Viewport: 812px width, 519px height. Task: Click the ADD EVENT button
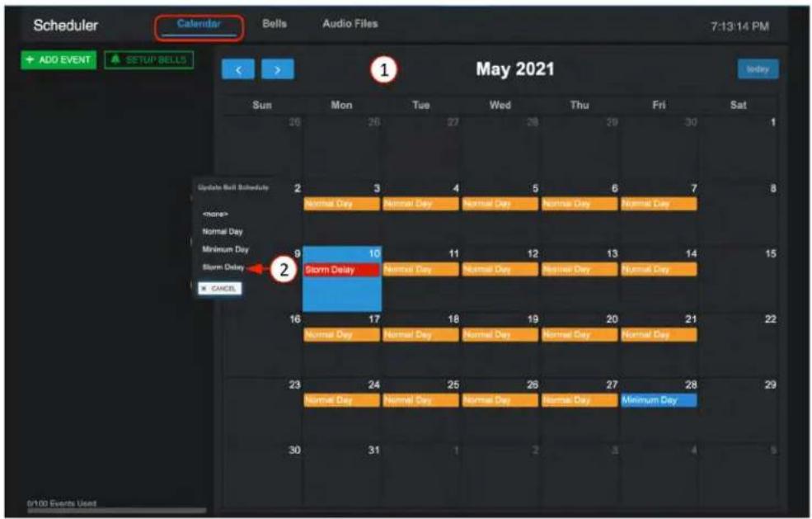59,59
